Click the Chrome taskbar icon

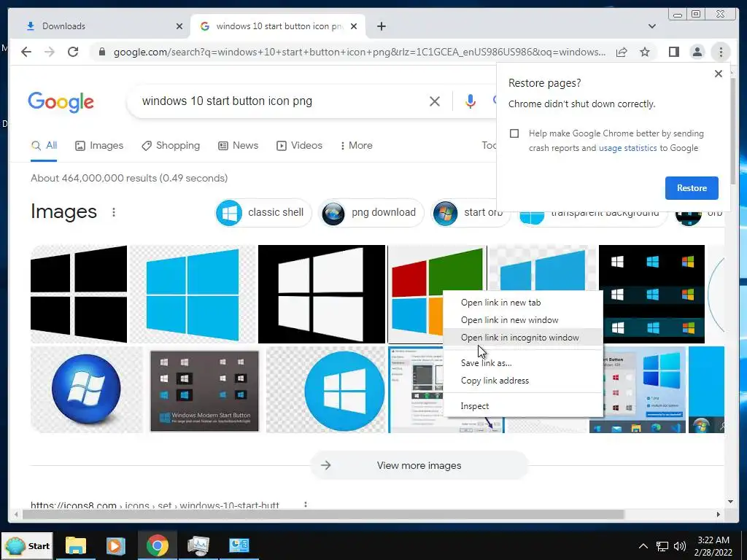pyautogui.click(x=158, y=545)
